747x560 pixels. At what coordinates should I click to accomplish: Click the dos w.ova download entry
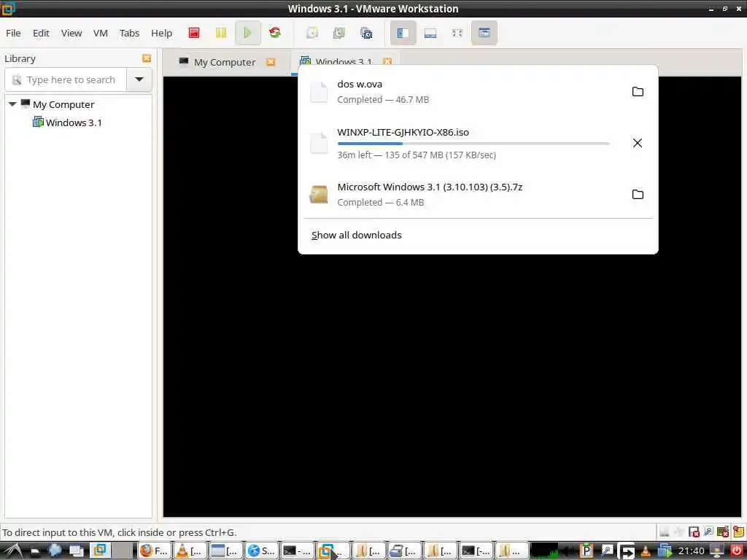click(x=478, y=91)
